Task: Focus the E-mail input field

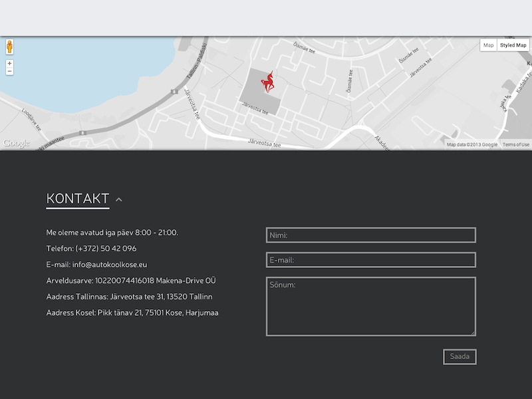Action: (x=370, y=259)
